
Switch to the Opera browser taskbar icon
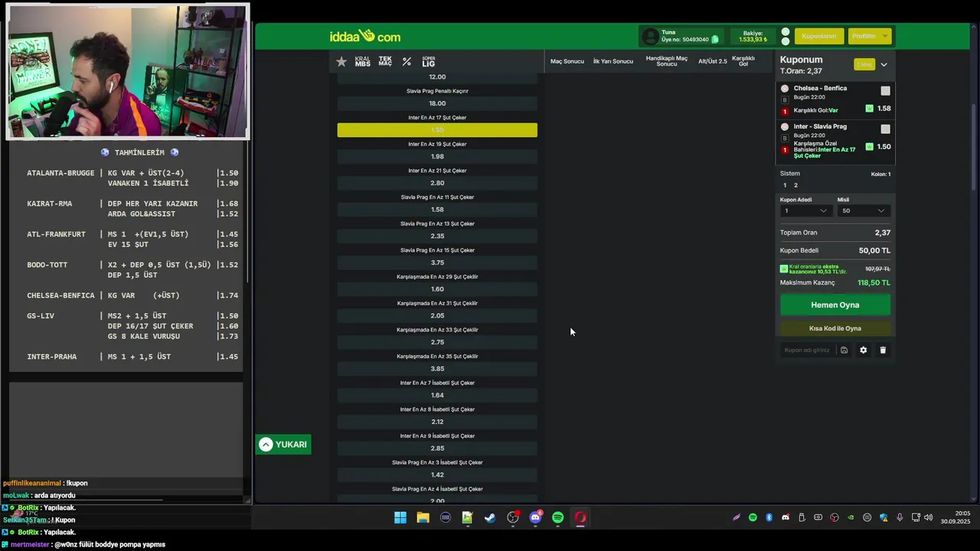pyautogui.click(x=580, y=518)
